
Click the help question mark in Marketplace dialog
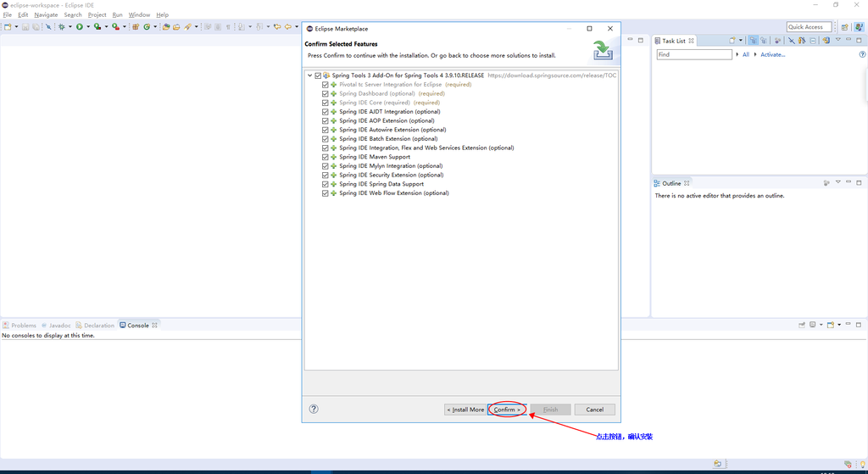pyautogui.click(x=314, y=409)
